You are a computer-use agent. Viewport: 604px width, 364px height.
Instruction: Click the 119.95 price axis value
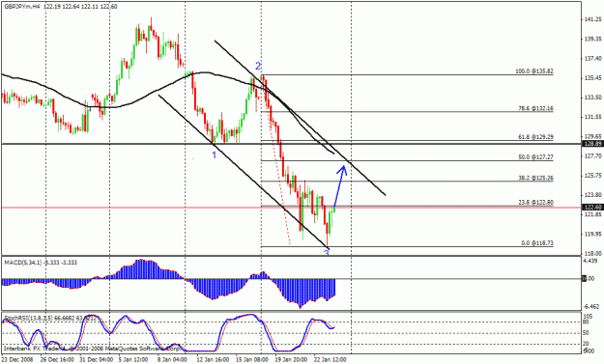coord(593,234)
